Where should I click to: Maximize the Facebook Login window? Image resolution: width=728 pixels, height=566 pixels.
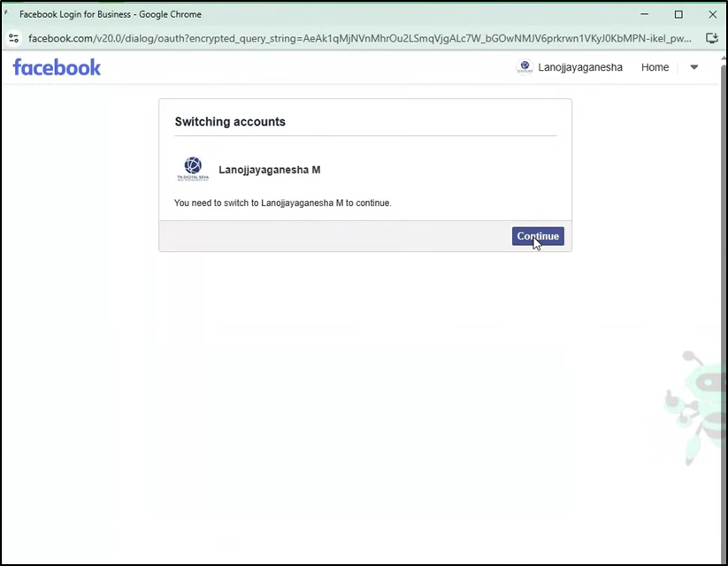(x=678, y=14)
